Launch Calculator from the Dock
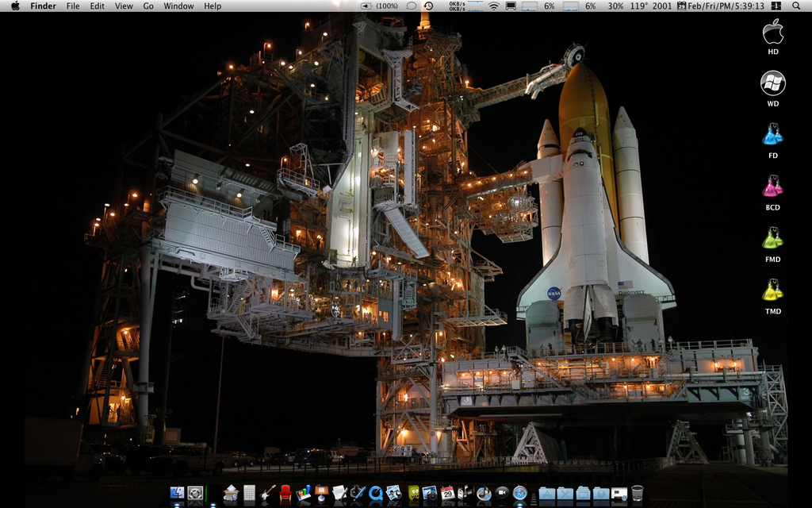This screenshot has width=812, height=508. click(x=249, y=494)
